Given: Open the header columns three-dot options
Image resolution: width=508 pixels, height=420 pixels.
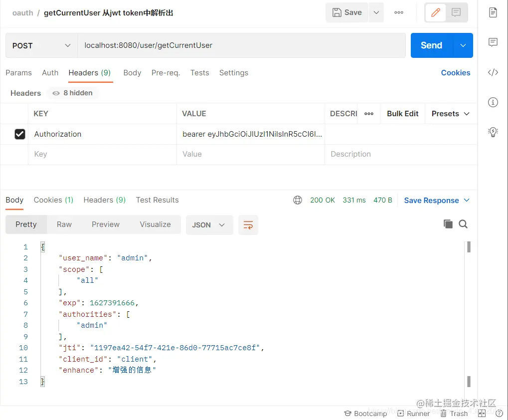Looking at the screenshot, I should 369,114.
